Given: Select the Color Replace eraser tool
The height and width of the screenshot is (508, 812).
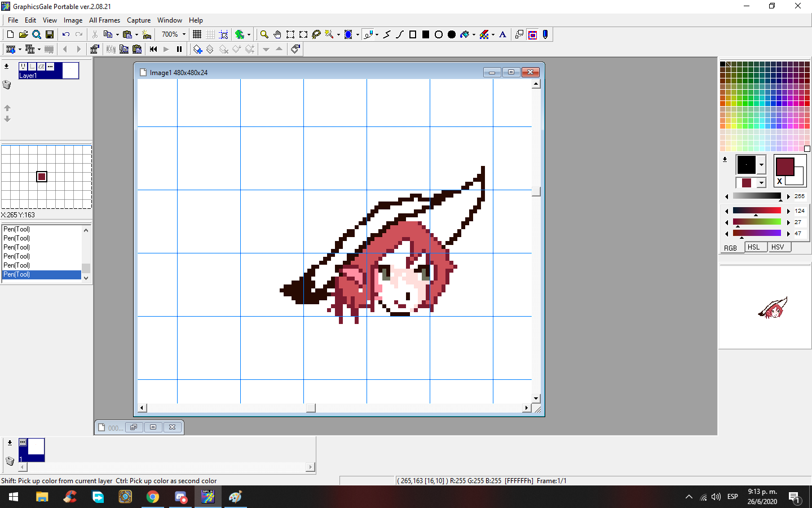Looking at the screenshot, I should click(x=484, y=34).
